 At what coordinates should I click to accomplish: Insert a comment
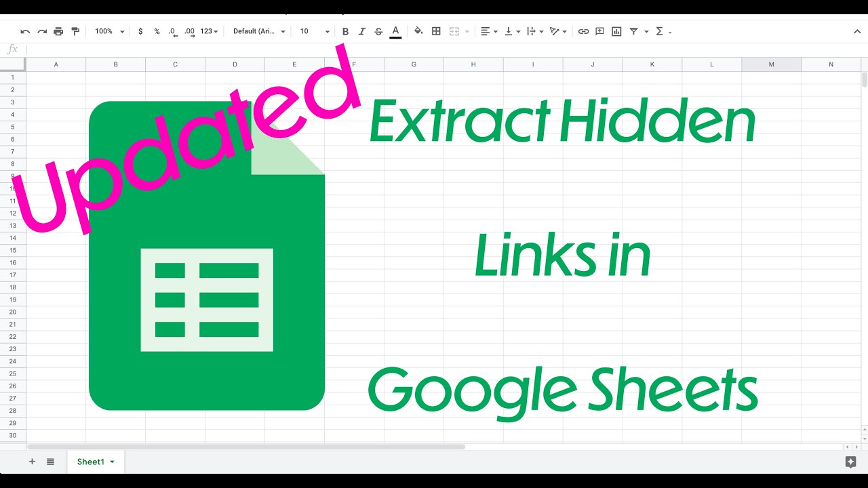[x=599, y=31]
